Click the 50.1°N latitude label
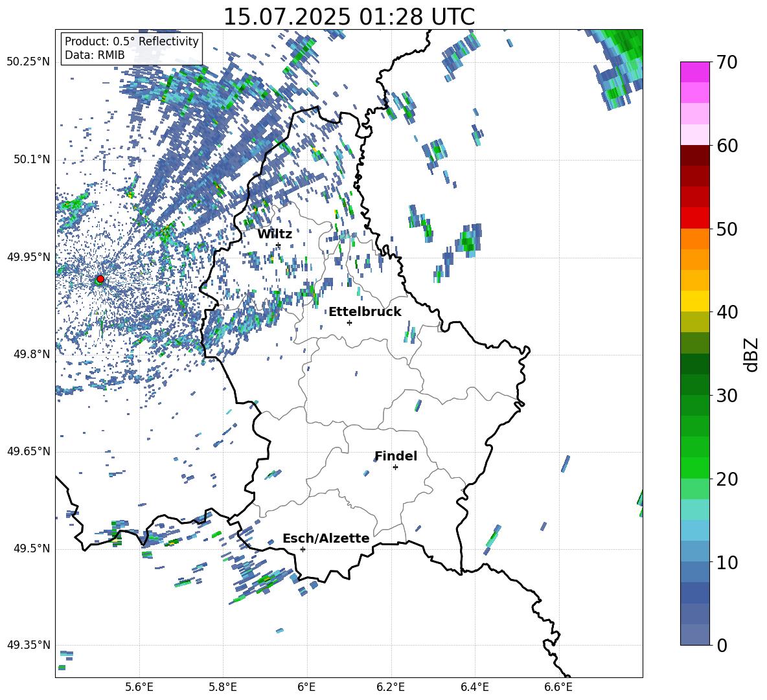The height and width of the screenshot is (700, 767). (32, 159)
